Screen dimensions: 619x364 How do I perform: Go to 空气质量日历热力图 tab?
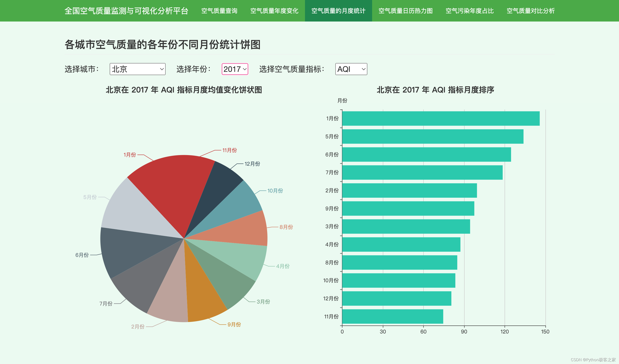405,11
